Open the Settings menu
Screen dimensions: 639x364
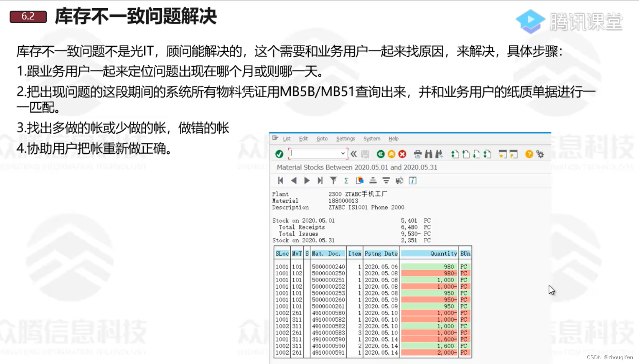click(x=346, y=138)
